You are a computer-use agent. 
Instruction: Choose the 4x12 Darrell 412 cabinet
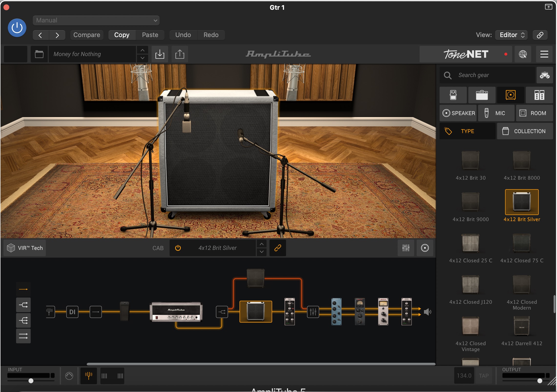(x=522, y=331)
